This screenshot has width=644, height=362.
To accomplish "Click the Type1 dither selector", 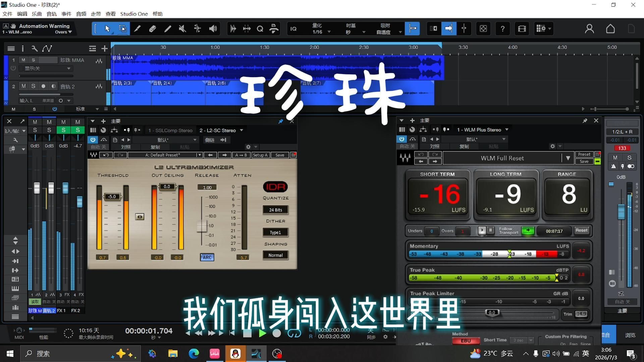I will click(275, 232).
